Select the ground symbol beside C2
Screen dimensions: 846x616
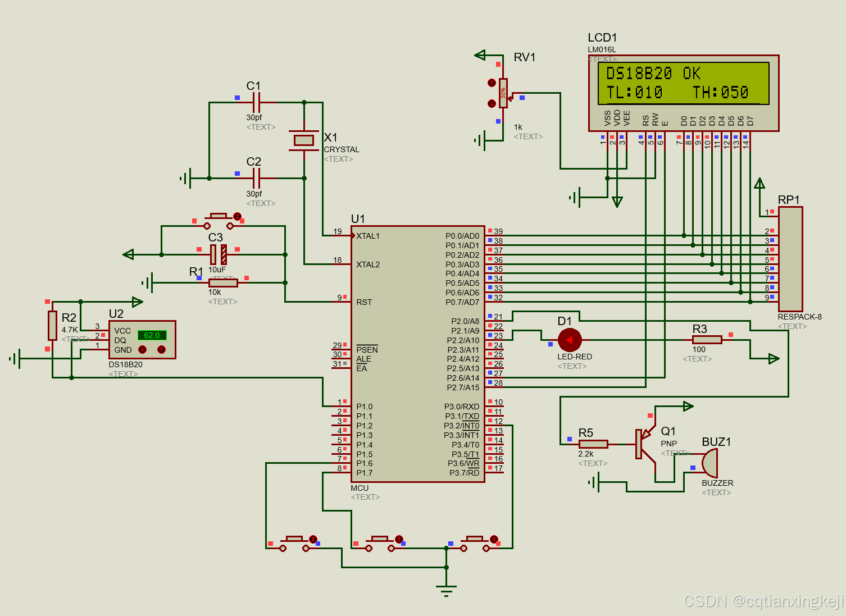pyautogui.click(x=186, y=179)
